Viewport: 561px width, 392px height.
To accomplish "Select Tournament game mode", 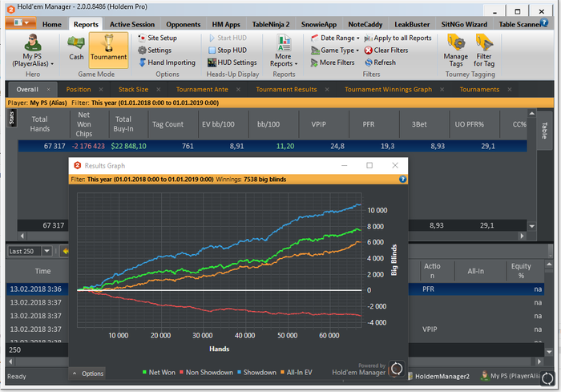I will click(x=108, y=50).
